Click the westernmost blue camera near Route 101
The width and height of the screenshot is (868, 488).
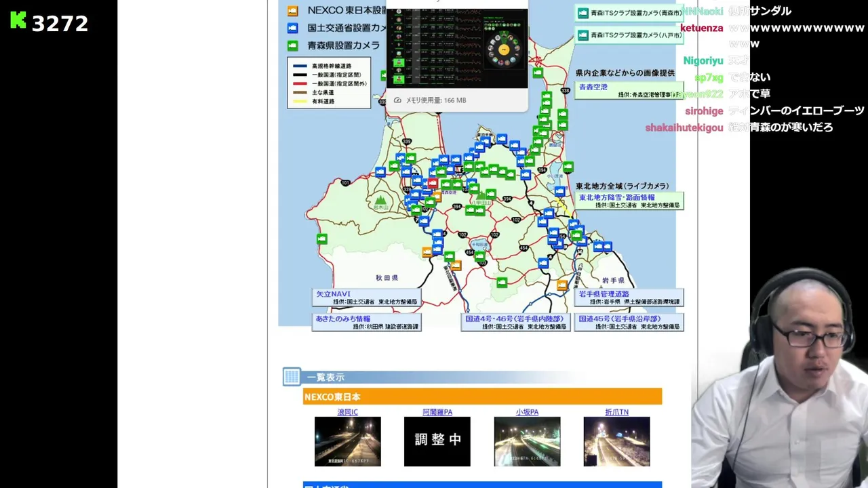[381, 171]
